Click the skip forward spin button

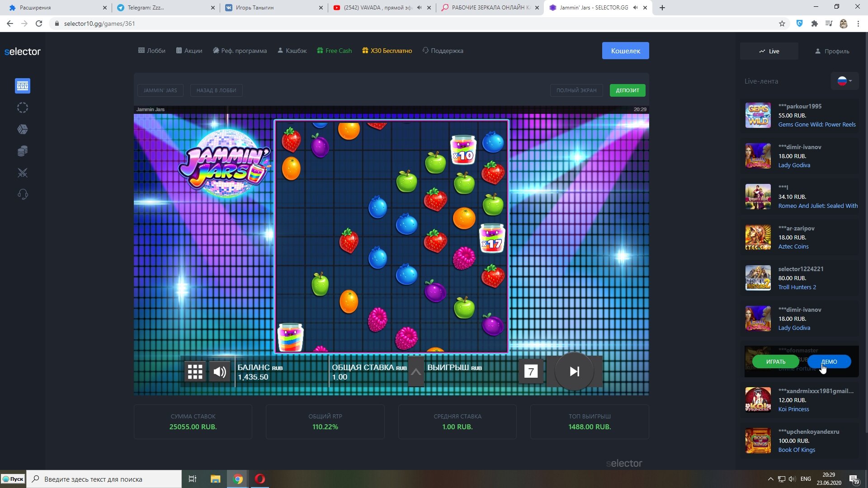(574, 371)
